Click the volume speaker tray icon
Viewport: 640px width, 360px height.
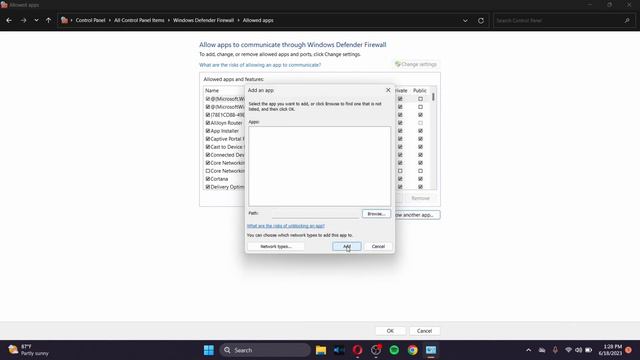pyautogui.click(x=578, y=350)
